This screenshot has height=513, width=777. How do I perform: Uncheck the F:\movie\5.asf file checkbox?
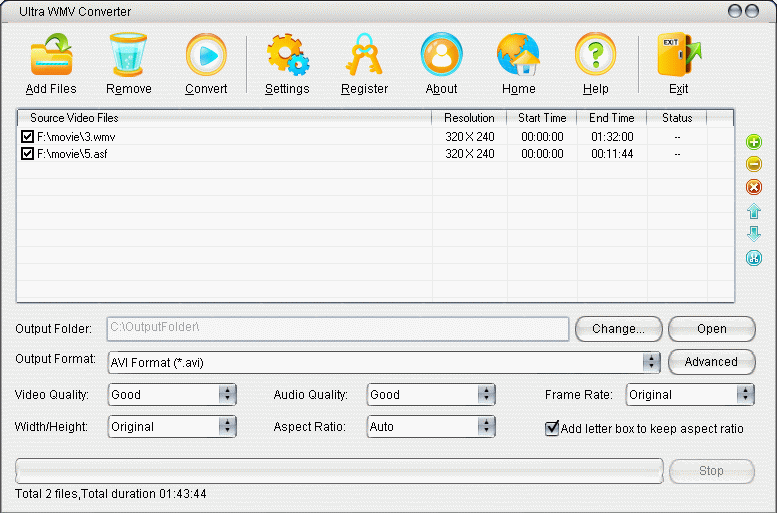[x=27, y=154]
